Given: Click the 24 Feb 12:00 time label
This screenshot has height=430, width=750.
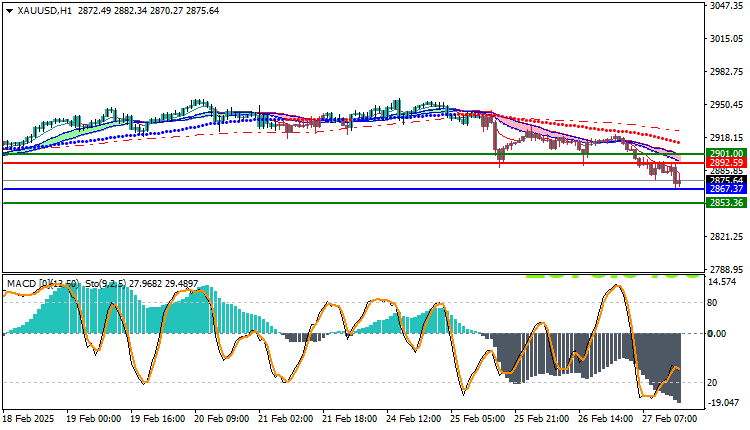Looking at the screenshot, I should (414, 419).
